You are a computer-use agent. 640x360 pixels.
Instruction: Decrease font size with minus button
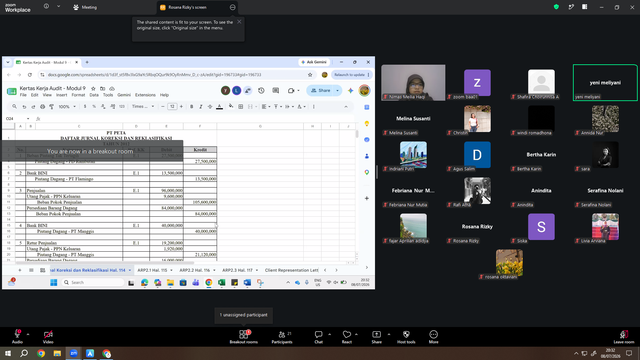[163, 107]
